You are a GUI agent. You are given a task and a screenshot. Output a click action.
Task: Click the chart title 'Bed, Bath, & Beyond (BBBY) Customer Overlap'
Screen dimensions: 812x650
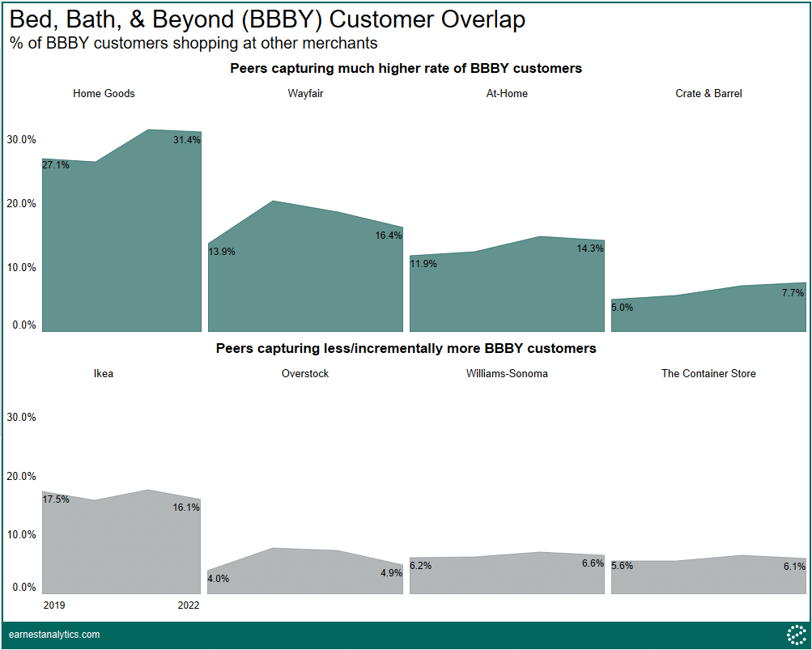coord(267,19)
